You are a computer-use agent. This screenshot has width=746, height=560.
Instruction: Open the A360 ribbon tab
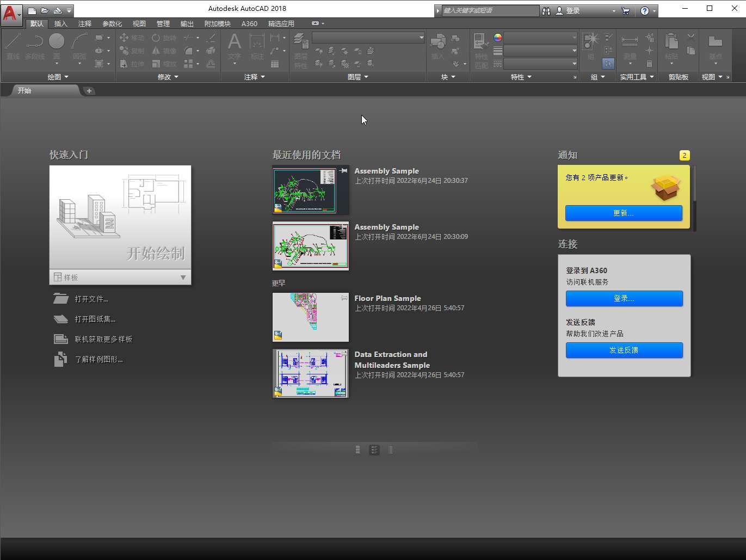click(x=249, y=23)
